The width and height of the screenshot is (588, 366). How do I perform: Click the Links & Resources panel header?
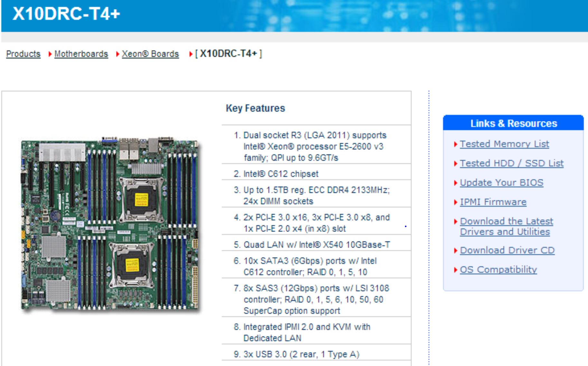[x=513, y=123]
